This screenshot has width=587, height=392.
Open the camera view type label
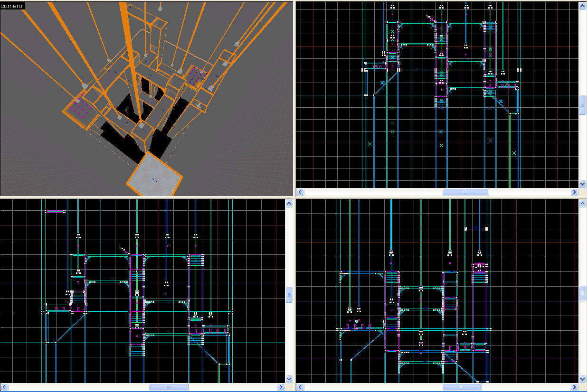pyautogui.click(x=12, y=6)
